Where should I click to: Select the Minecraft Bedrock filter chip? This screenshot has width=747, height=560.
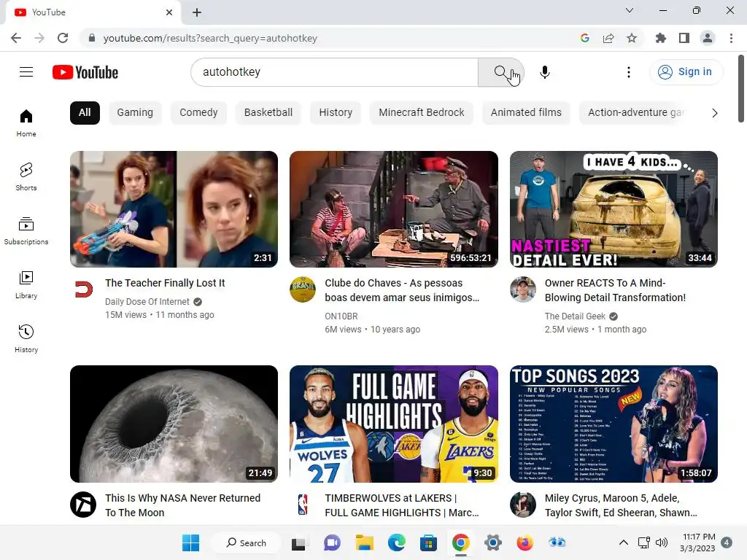coord(421,113)
